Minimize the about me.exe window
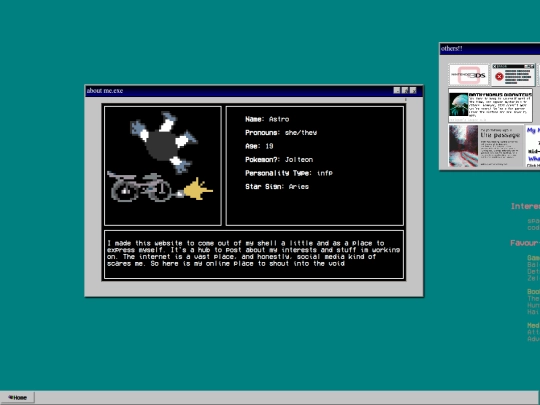 (397, 91)
